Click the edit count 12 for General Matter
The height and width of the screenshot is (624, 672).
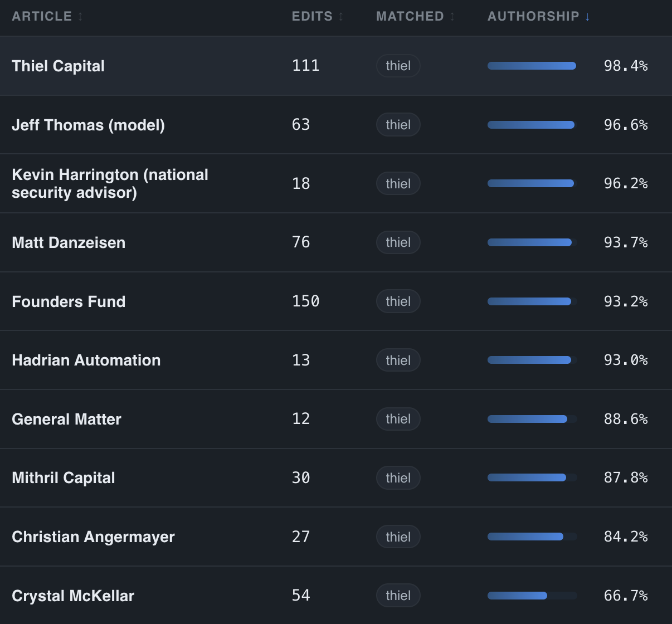[301, 419]
